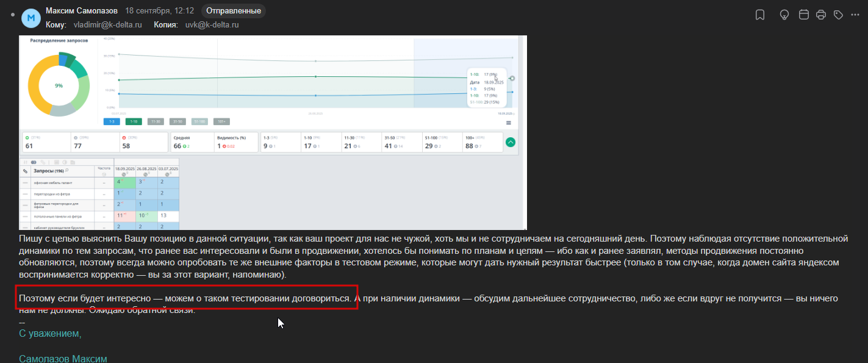Select recipient vladimir@k-delta.ru
The image size is (868, 363).
[x=107, y=25]
